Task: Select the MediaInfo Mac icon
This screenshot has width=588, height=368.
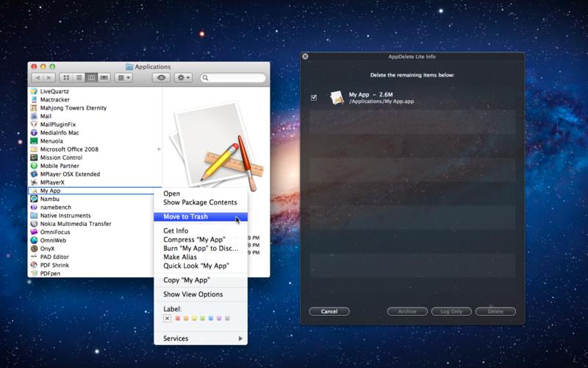Action: (x=34, y=132)
